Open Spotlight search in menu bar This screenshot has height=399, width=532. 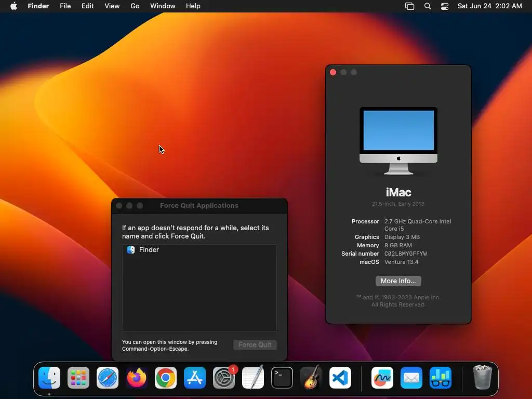(x=428, y=6)
